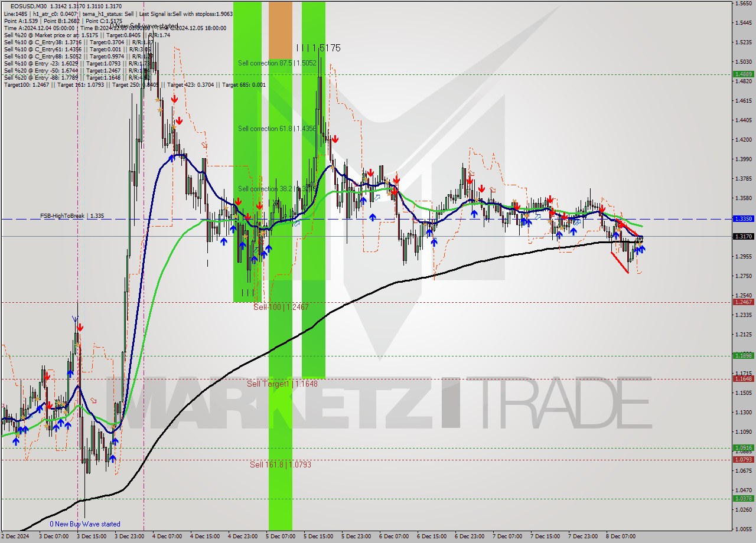Select the 'Sell correction 87.5 | 1.5052' label

(277, 63)
